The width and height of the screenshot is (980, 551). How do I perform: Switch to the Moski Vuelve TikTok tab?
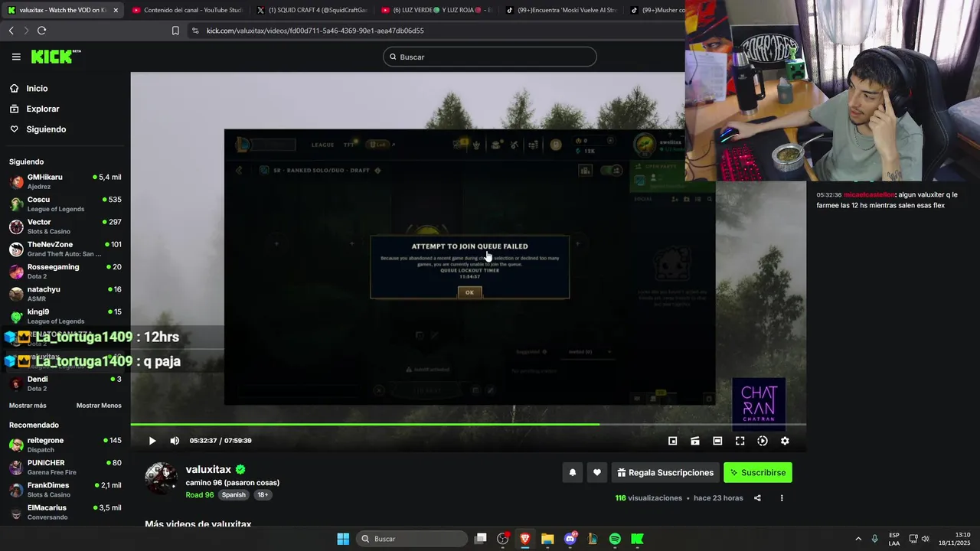pos(560,10)
